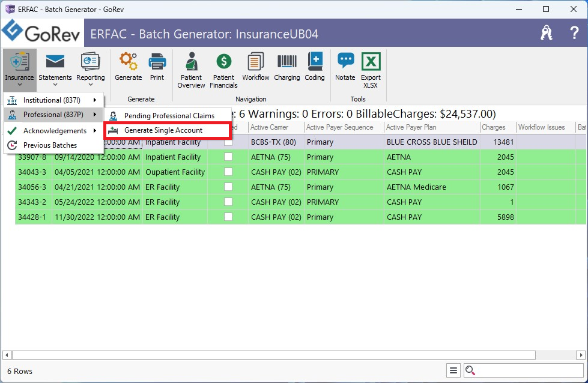This screenshot has width=588, height=383.
Task: Click the charges value 5898
Action: 498,217
